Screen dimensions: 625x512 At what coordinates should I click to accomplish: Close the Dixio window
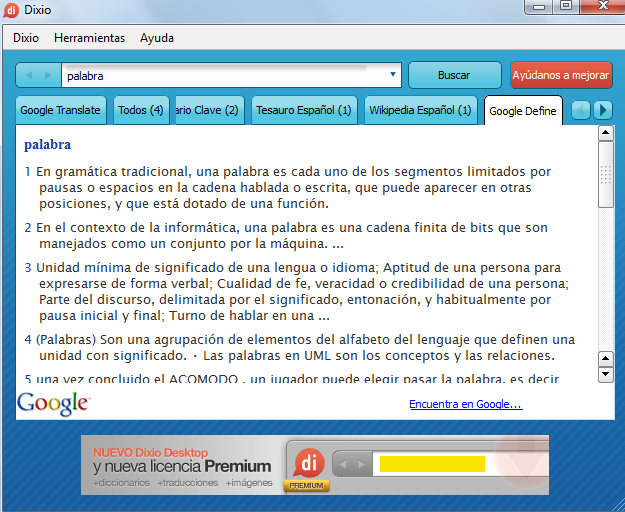click(603, 6)
